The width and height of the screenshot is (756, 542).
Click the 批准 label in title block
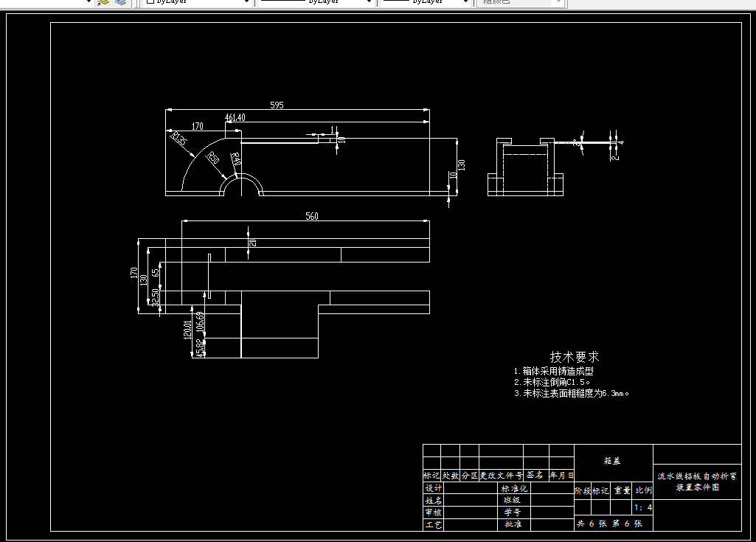[512, 524]
